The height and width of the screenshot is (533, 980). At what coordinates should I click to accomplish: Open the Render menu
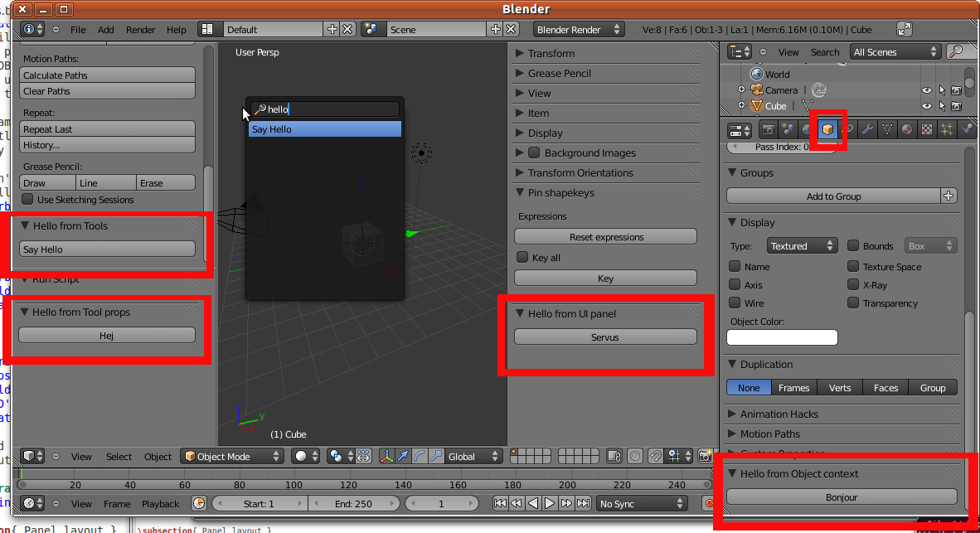[x=141, y=29]
